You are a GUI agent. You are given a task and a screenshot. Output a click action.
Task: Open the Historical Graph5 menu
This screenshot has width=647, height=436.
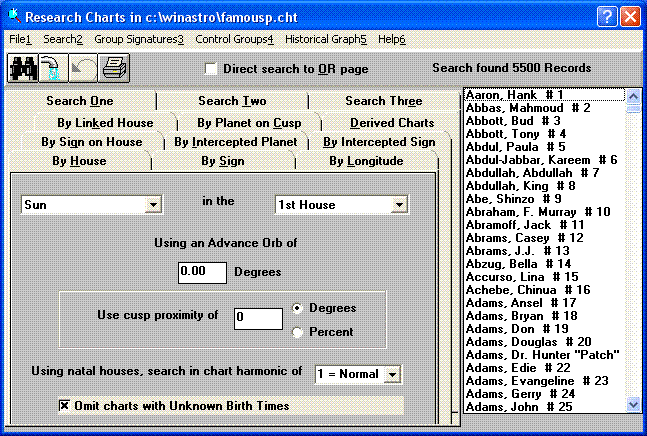pos(326,39)
